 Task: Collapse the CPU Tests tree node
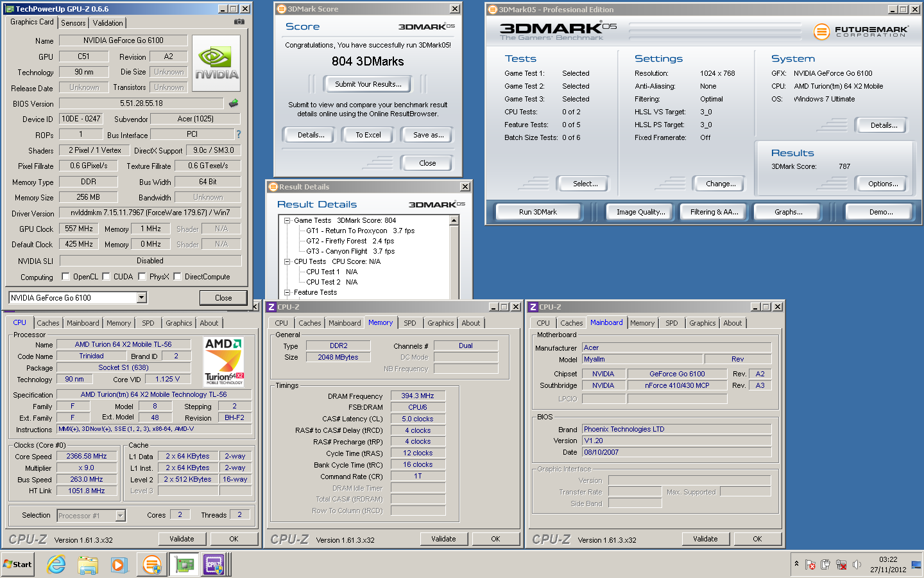pos(287,261)
